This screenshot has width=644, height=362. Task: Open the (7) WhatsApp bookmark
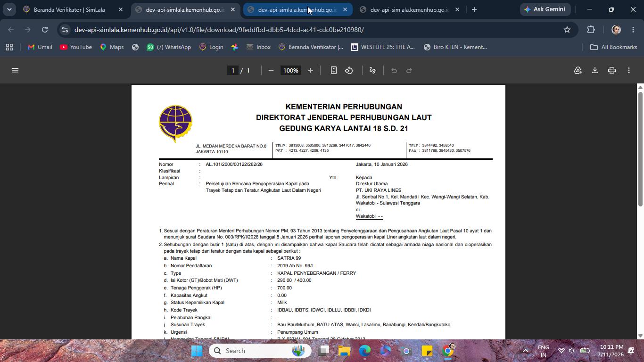169,47
